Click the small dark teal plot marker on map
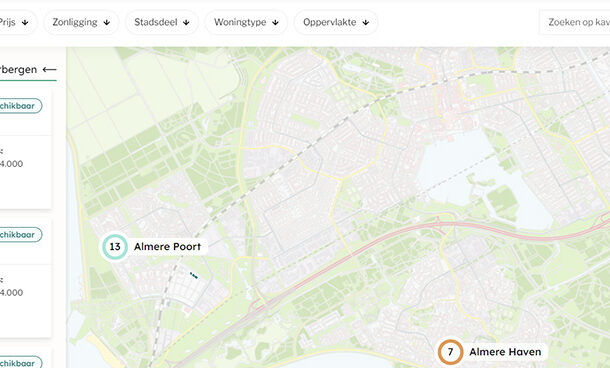610x368 pixels. pyautogui.click(x=194, y=275)
